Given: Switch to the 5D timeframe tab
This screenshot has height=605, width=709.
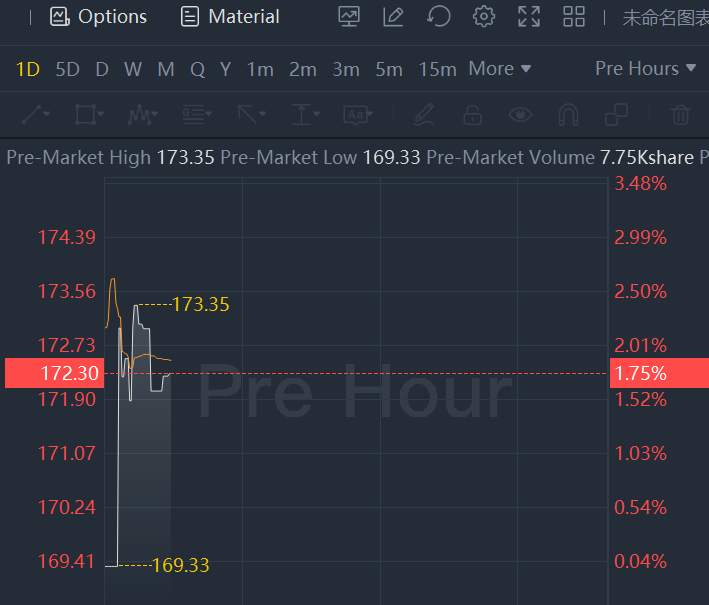Looking at the screenshot, I should point(67,69).
